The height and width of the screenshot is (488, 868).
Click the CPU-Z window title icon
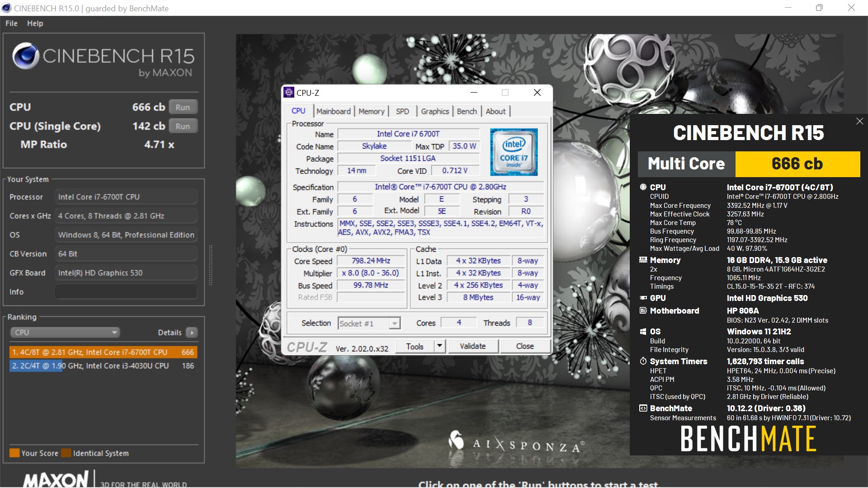[289, 93]
